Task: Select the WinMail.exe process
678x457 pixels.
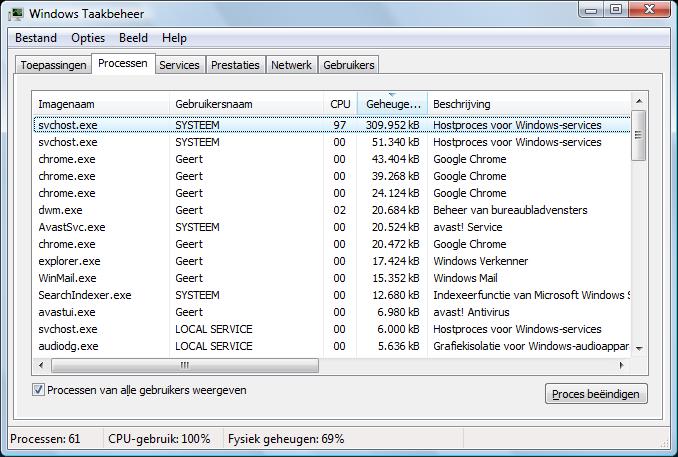Action: (332, 278)
